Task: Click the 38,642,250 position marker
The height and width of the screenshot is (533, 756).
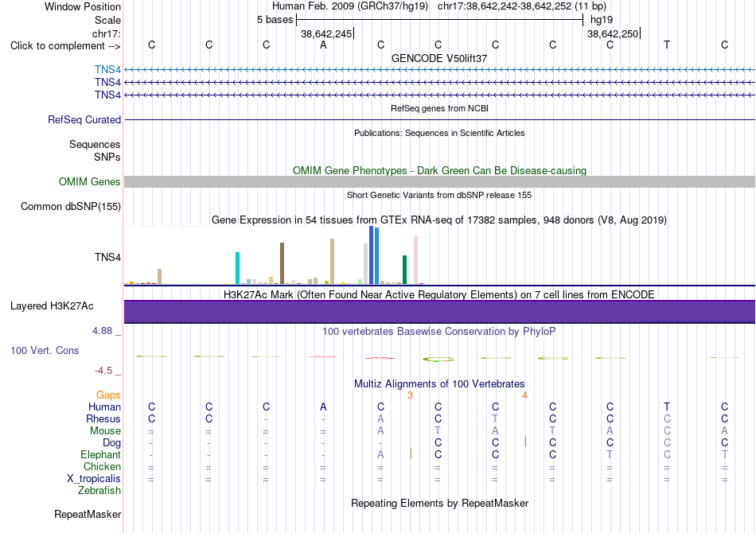Action: coord(613,33)
